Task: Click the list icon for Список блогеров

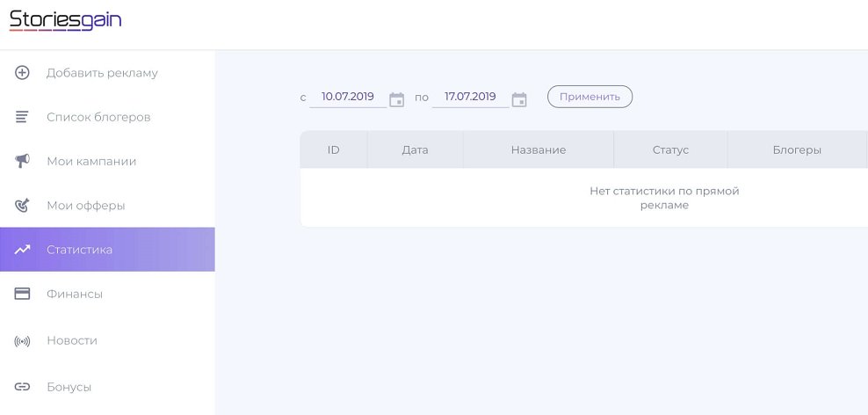Action: point(23,117)
